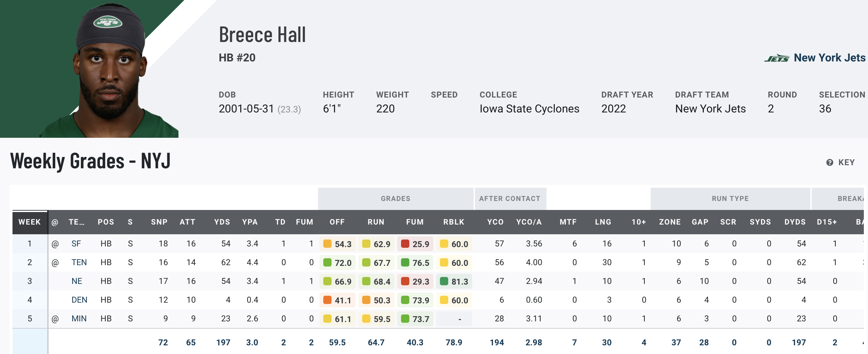Image resolution: width=868 pixels, height=354 pixels.
Task: Sort by the YDS column header
Action: (x=222, y=222)
